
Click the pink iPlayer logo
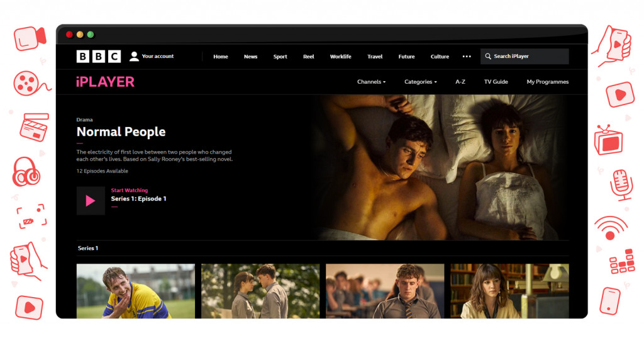point(105,82)
